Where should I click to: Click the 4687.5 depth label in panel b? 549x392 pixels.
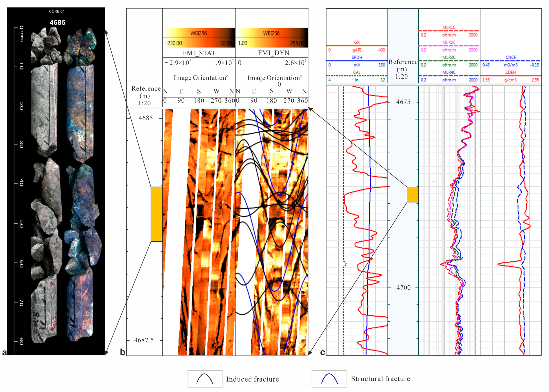144,340
